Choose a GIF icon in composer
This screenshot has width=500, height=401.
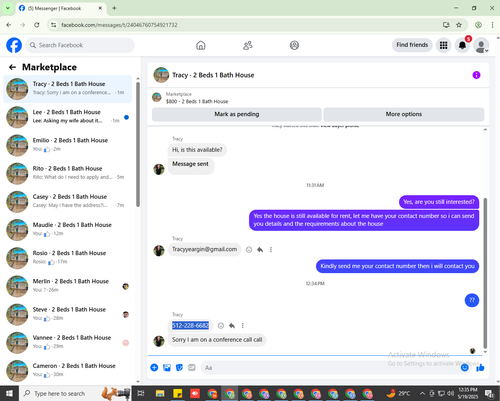coord(192,368)
